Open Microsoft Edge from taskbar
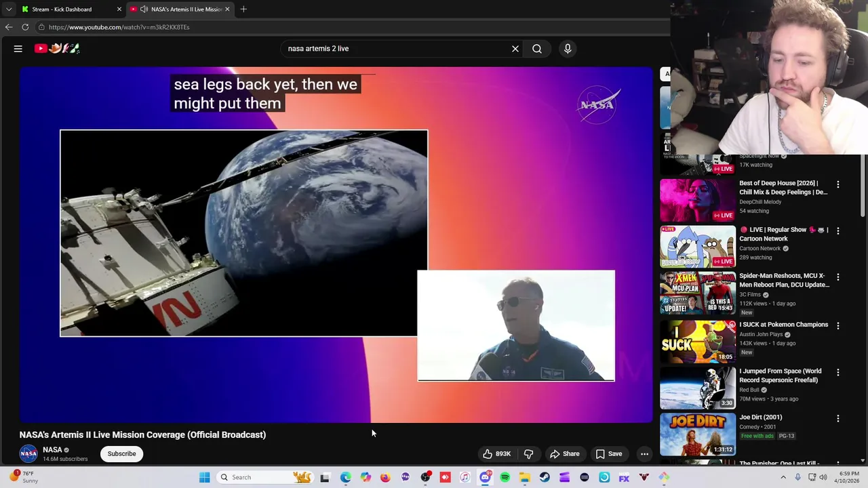 [x=346, y=478]
